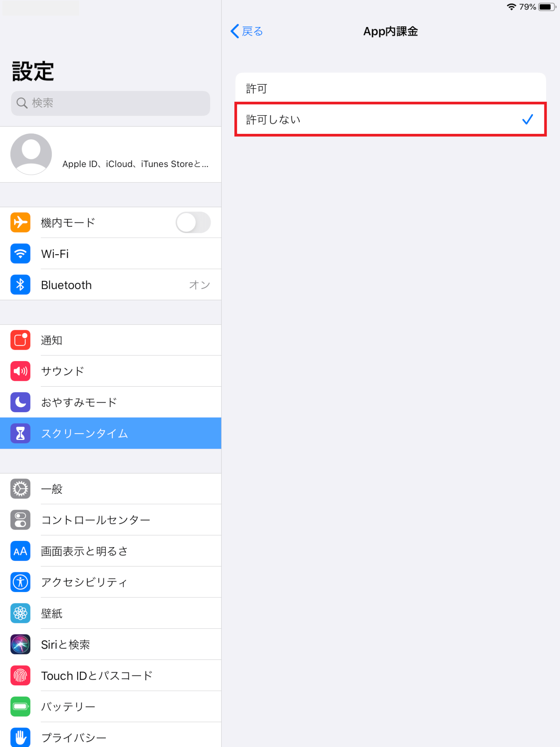
Task: Open Wi-Fi settings via its icon
Action: pyautogui.click(x=20, y=253)
